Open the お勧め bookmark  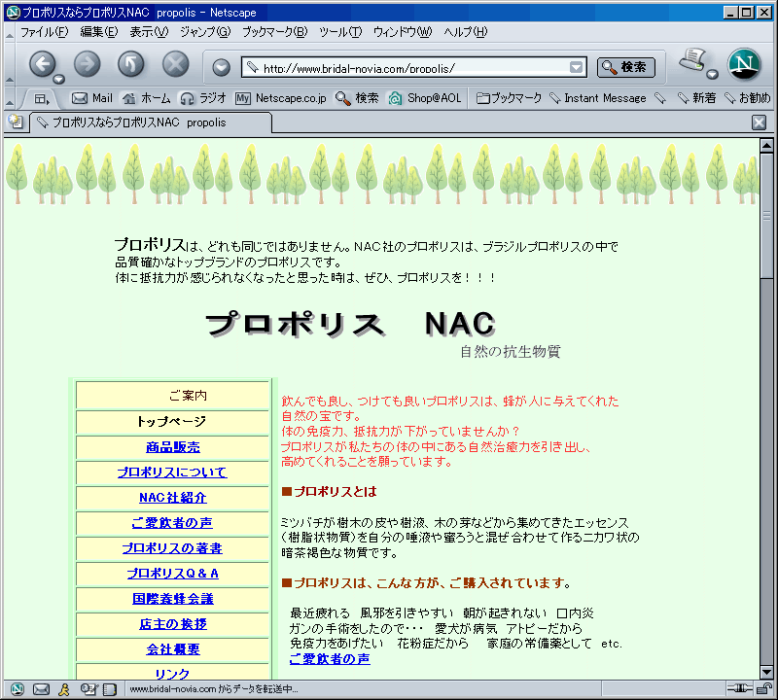747,98
